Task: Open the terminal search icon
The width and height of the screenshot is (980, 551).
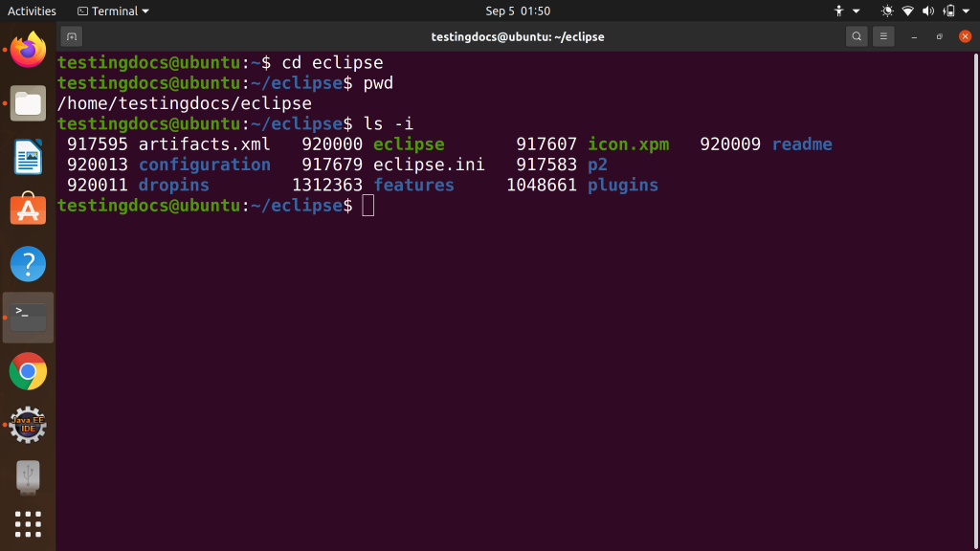Action: tap(857, 36)
